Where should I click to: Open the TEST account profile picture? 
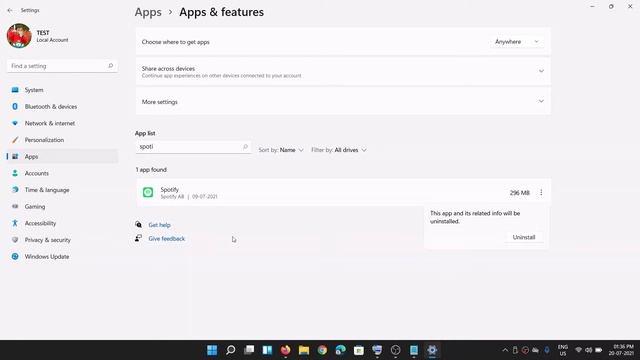[19, 36]
